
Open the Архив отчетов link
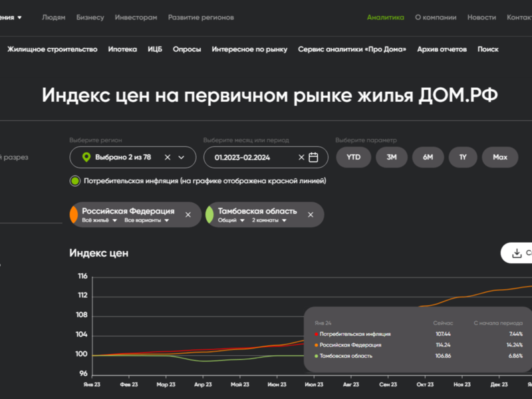tap(442, 49)
